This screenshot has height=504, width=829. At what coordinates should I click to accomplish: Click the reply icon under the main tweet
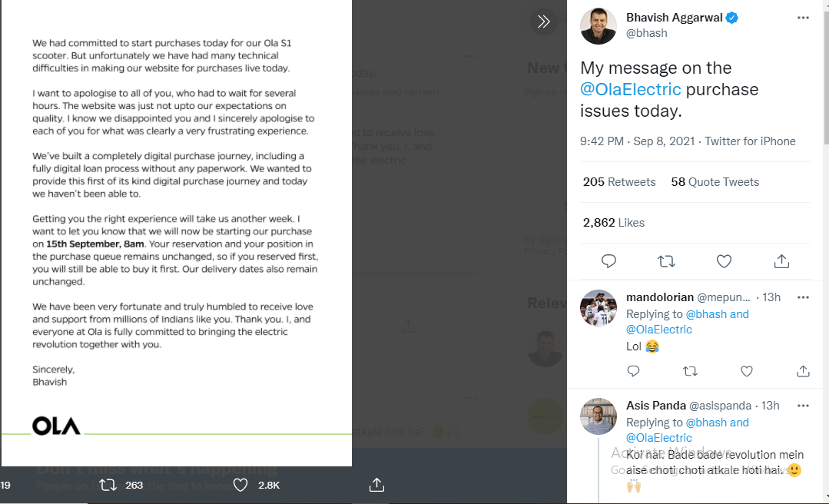[608, 261]
